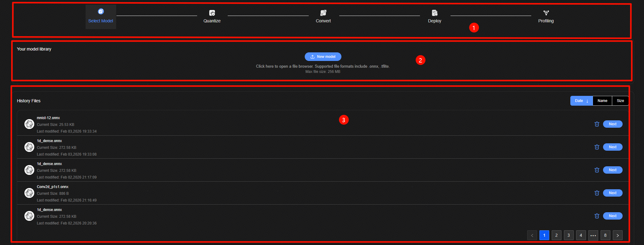Click the Convert step icon
The width and height of the screenshot is (644, 245).
click(x=323, y=13)
